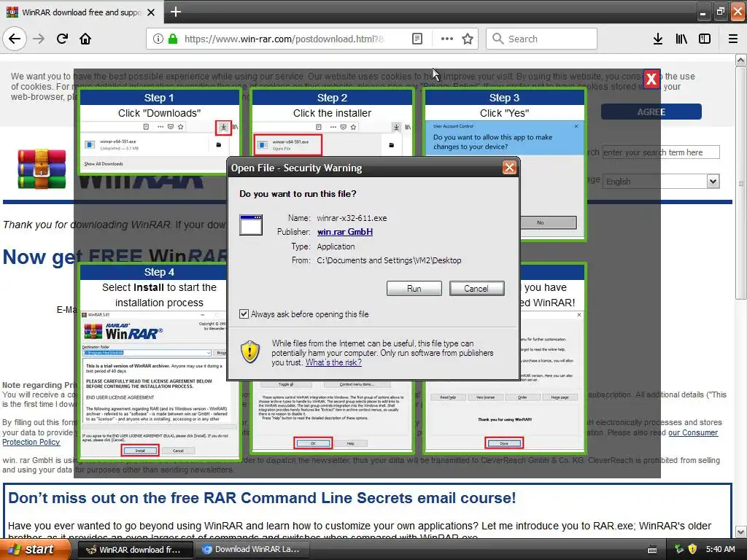The image size is (747, 560).
Task: Toggle the Firefox sidebar icon
Action: point(705,39)
